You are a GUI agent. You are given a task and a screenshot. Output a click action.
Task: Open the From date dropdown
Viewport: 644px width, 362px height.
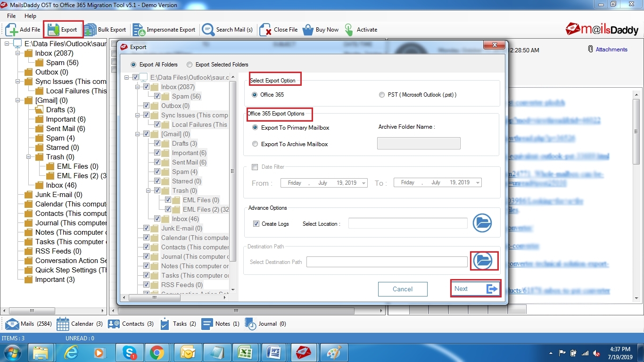tap(363, 183)
